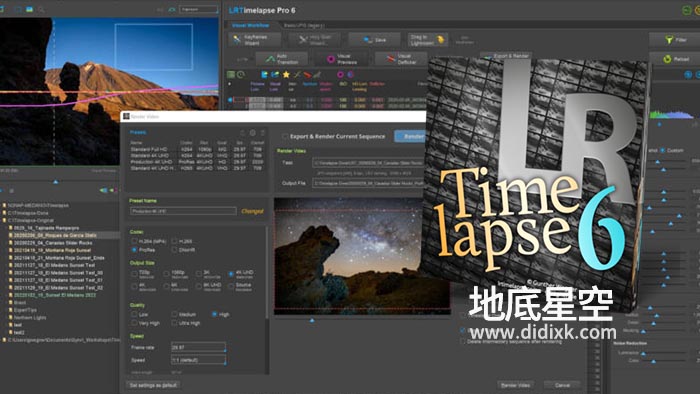Click Reload with the green refresh icon
Image resolution: width=700 pixels, height=394 pixels.
tap(675, 59)
